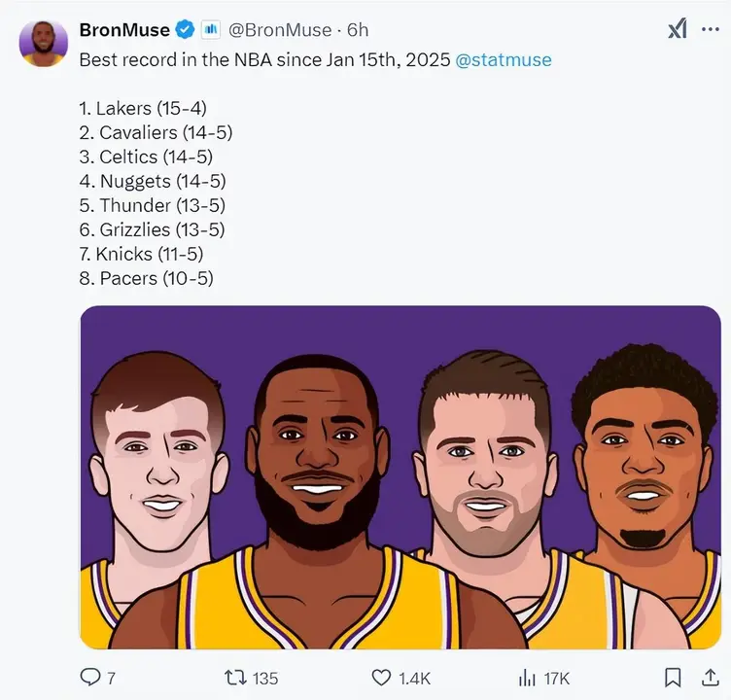Click the 6h timestamp
Screen dimensions: 731x700
pos(358,30)
